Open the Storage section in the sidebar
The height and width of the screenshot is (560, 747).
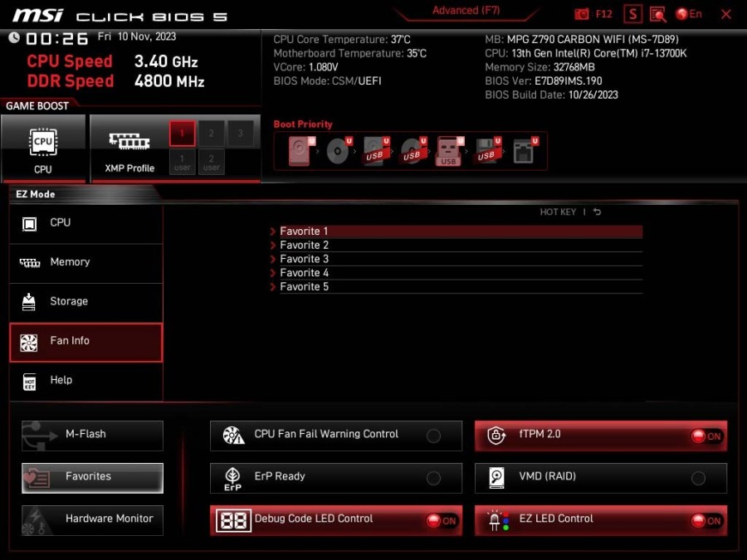pyautogui.click(x=86, y=302)
